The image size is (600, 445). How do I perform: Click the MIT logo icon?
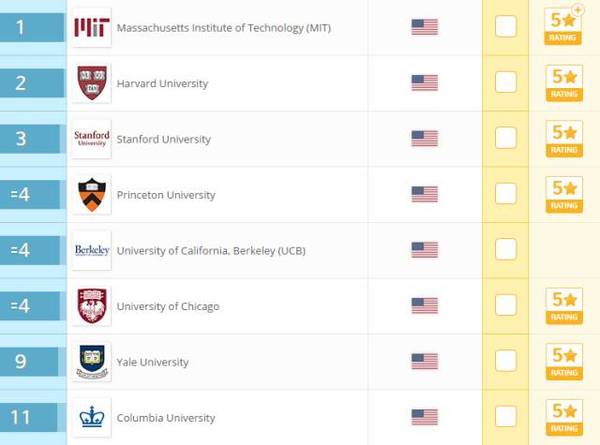pos(92,27)
